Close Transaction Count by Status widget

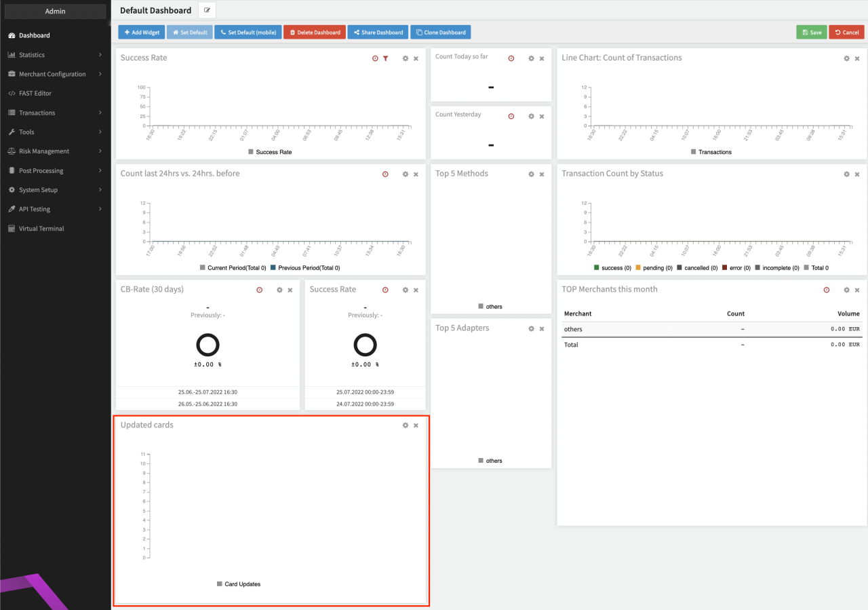(x=857, y=174)
